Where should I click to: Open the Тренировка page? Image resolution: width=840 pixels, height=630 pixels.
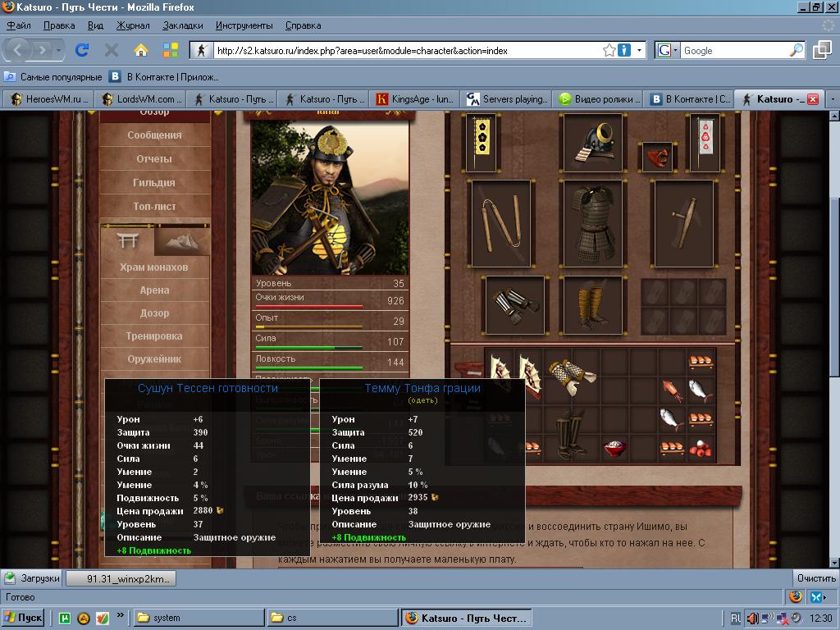click(154, 336)
